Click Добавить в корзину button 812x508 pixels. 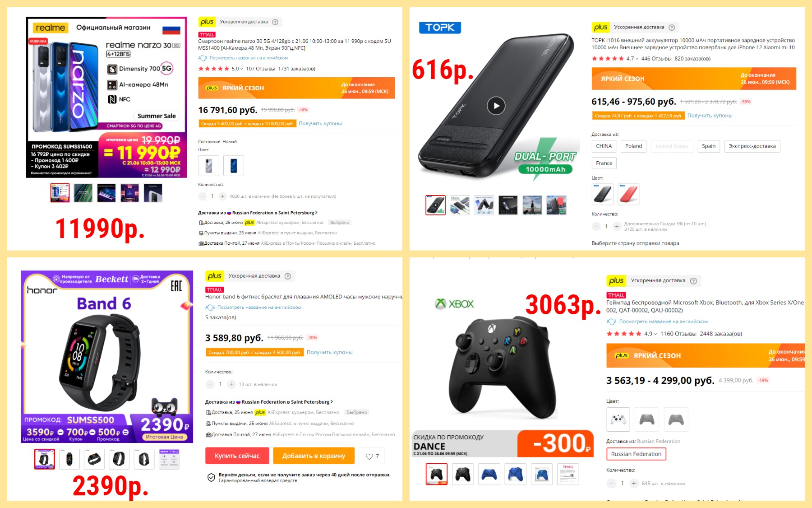[x=314, y=456]
